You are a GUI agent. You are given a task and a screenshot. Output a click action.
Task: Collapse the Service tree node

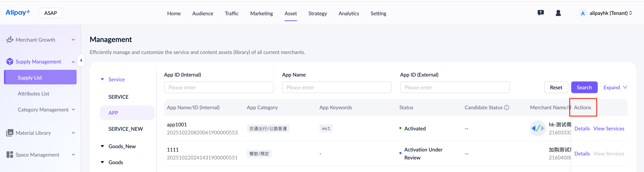coord(102,79)
